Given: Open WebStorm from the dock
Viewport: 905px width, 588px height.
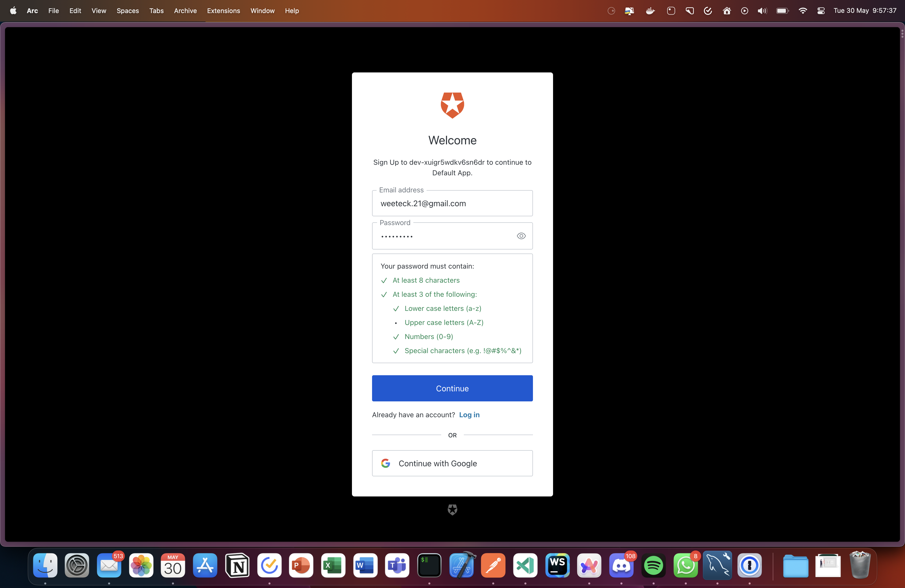Looking at the screenshot, I should (x=557, y=566).
